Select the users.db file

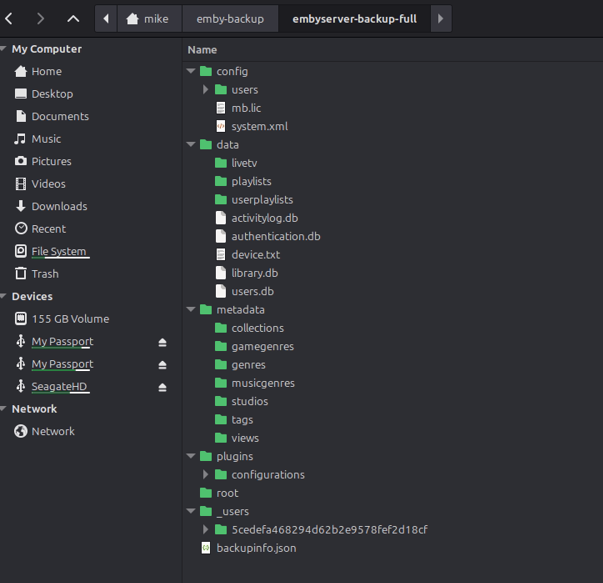253,292
